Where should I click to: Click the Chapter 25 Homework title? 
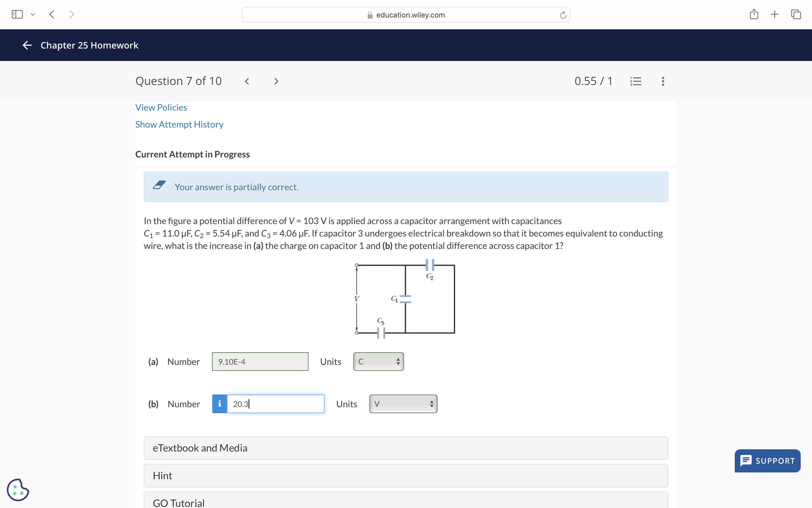pos(89,45)
